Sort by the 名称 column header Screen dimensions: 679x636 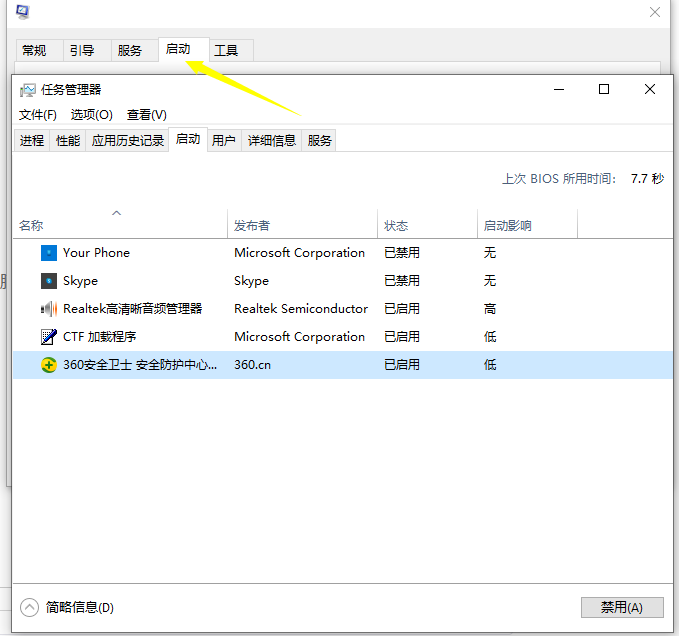(120, 224)
